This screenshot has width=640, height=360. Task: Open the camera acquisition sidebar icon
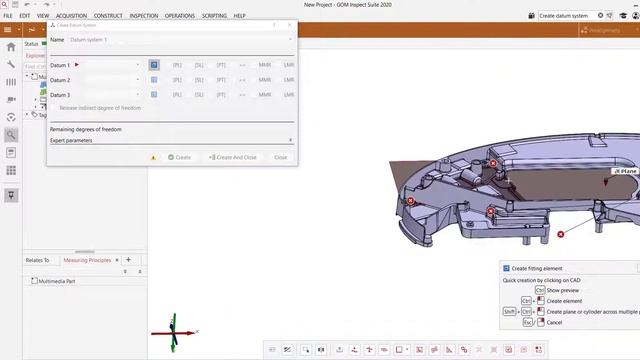pyautogui.click(x=11, y=100)
